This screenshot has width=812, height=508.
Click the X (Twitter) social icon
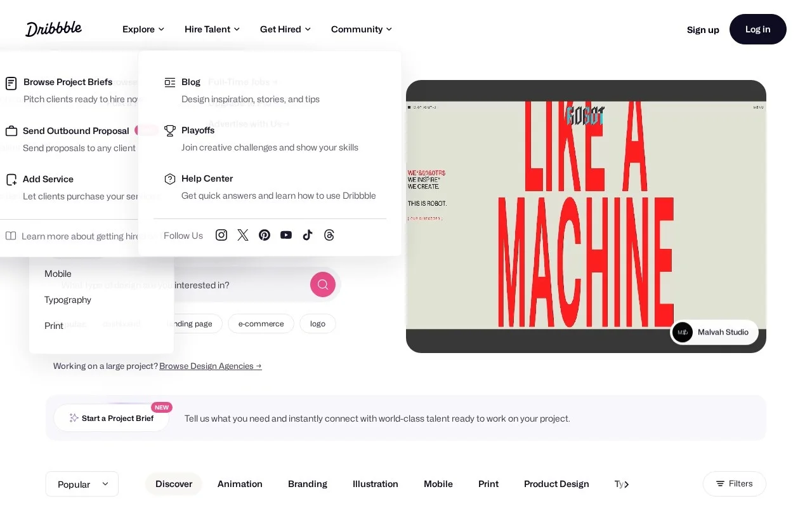[243, 235]
